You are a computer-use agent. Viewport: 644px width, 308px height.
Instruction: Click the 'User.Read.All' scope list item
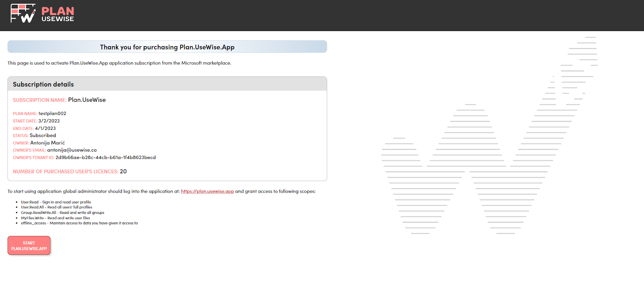[x=57, y=207]
